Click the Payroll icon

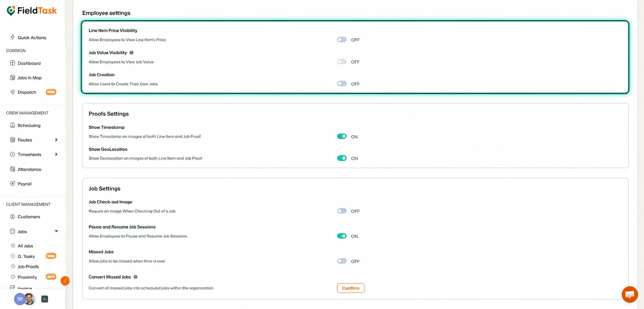pos(12,183)
